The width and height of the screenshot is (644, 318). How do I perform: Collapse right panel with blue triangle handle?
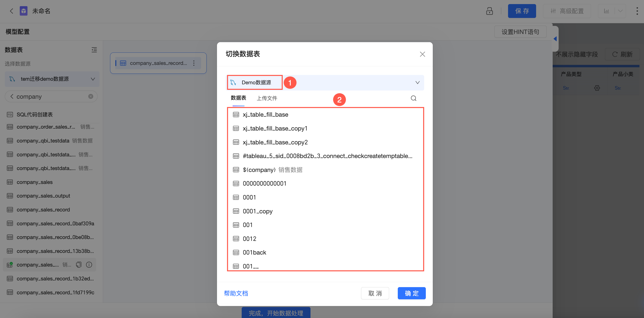click(555, 39)
